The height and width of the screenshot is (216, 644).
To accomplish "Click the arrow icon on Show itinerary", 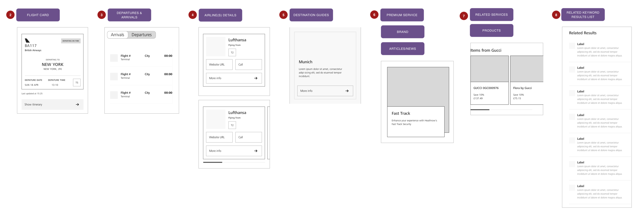I will click(x=77, y=104).
